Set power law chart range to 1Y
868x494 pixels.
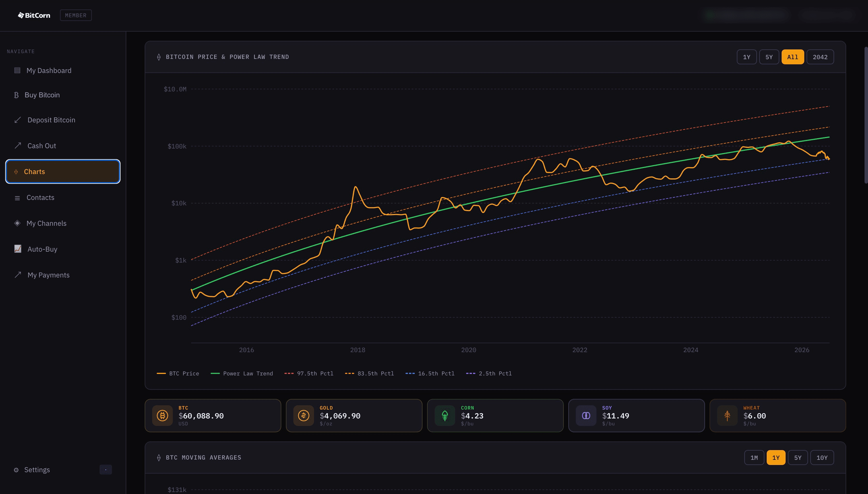(x=747, y=57)
